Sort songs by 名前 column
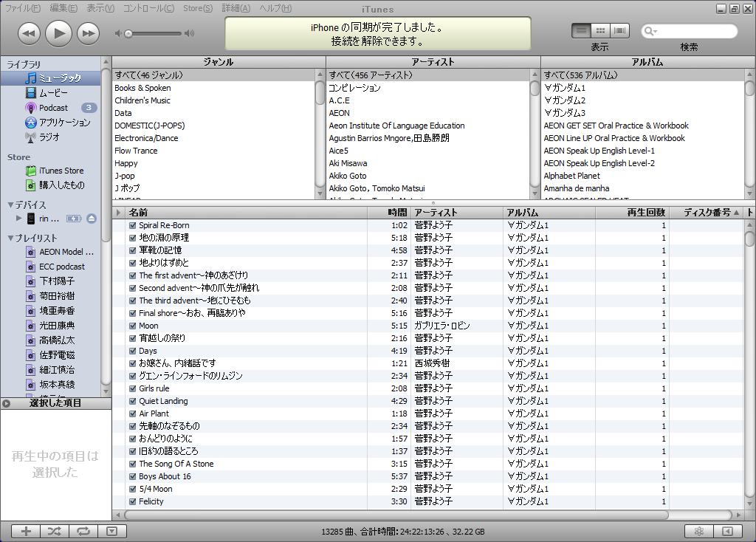The width and height of the screenshot is (756, 542). 246,213
